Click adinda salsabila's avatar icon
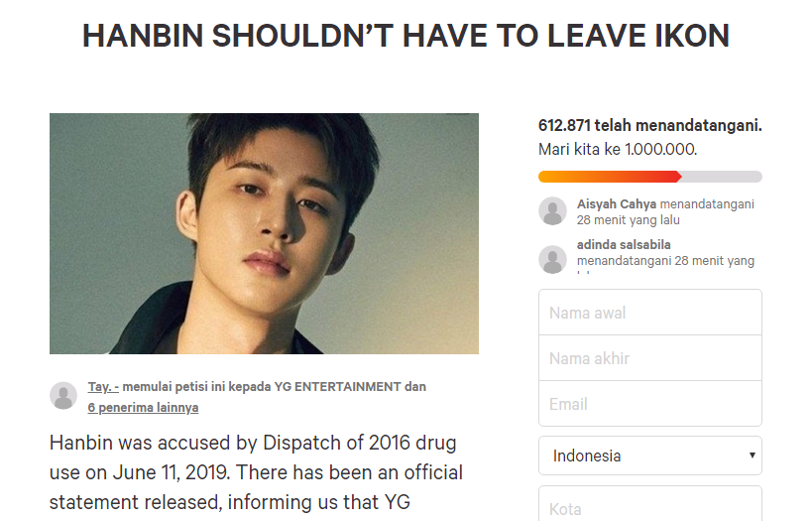812x521 pixels. tap(552, 259)
